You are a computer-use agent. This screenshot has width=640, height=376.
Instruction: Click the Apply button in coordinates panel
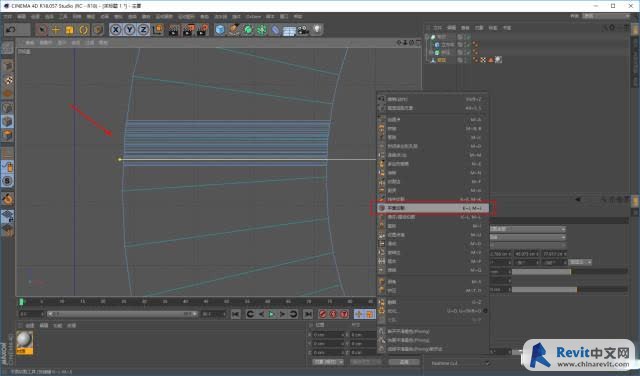[404, 362]
